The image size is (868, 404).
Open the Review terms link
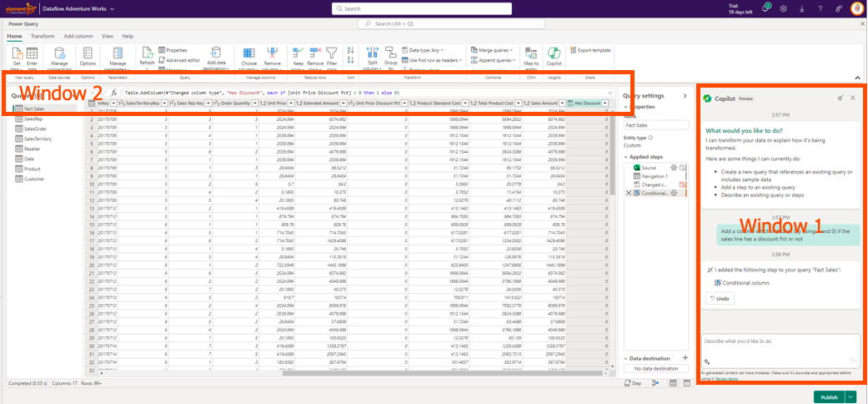(x=726, y=377)
